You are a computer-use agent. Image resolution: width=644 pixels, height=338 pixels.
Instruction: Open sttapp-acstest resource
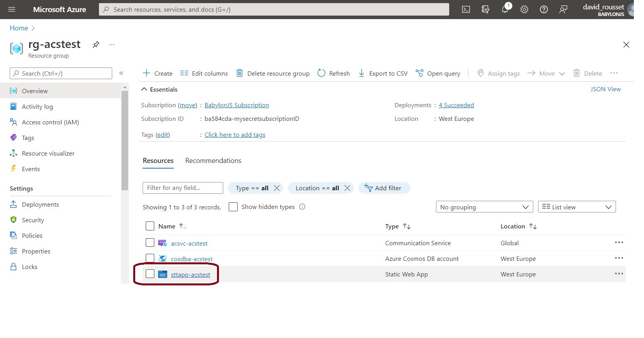pyautogui.click(x=190, y=275)
